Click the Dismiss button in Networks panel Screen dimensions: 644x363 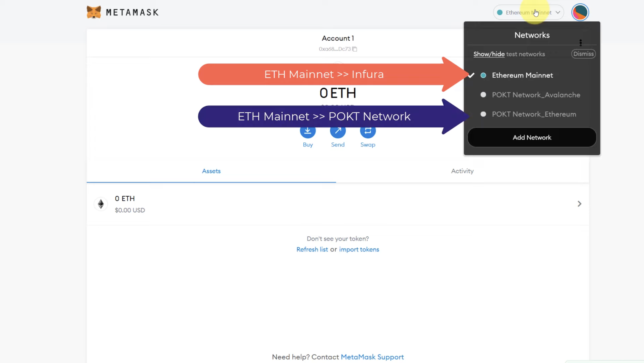(583, 53)
